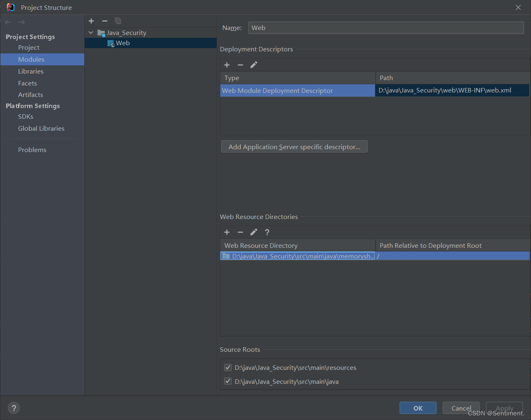Click the D:\java\Java_Security\src\main\resources path text
The height and width of the screenshot is (420, 531).
(296, 368)
